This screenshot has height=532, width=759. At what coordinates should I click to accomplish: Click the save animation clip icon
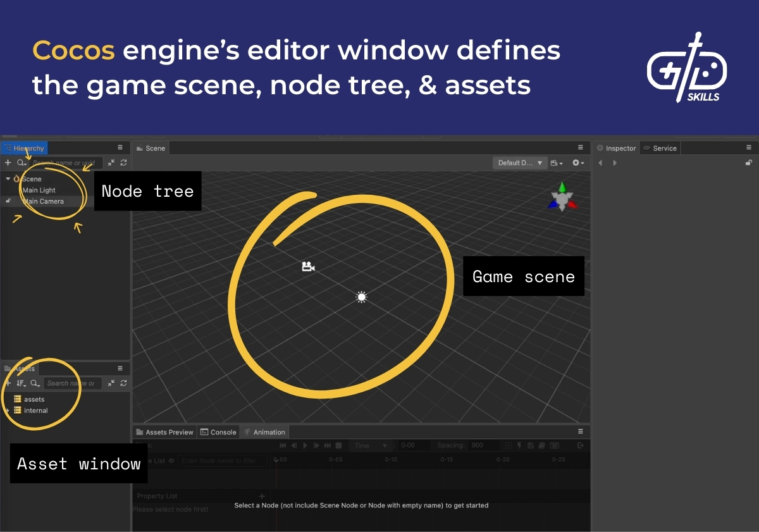coord(531,445)
